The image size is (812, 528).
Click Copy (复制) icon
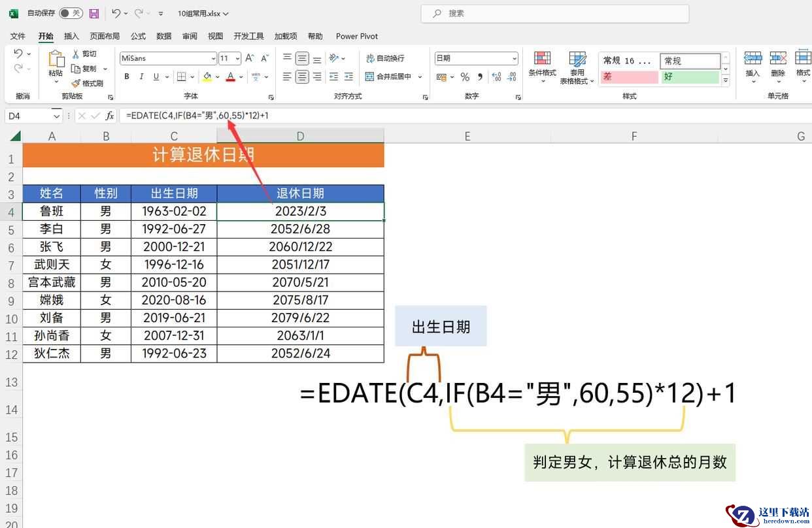point(76,69)
